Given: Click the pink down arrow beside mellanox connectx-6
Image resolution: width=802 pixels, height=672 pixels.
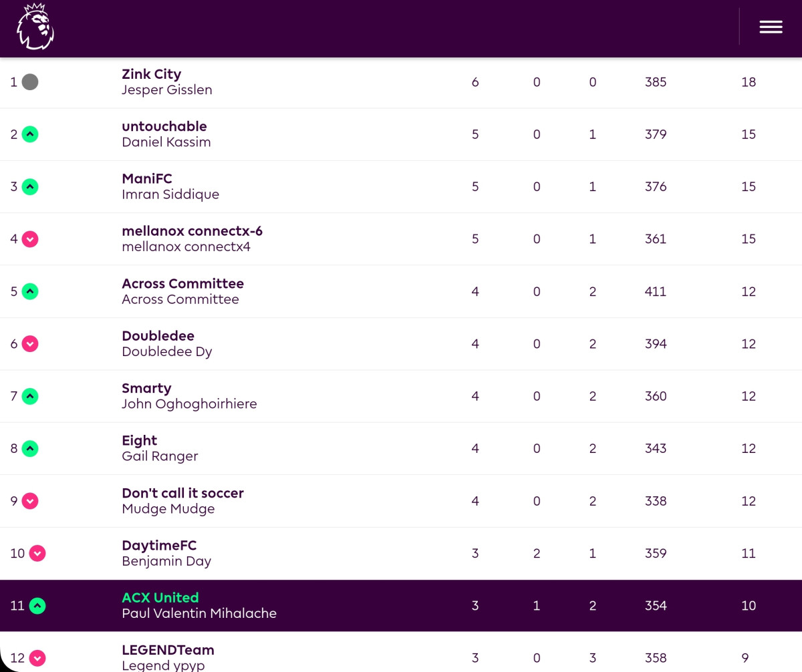Looking at the screenshot, I should pyautogui.click(x=30, y=238).
